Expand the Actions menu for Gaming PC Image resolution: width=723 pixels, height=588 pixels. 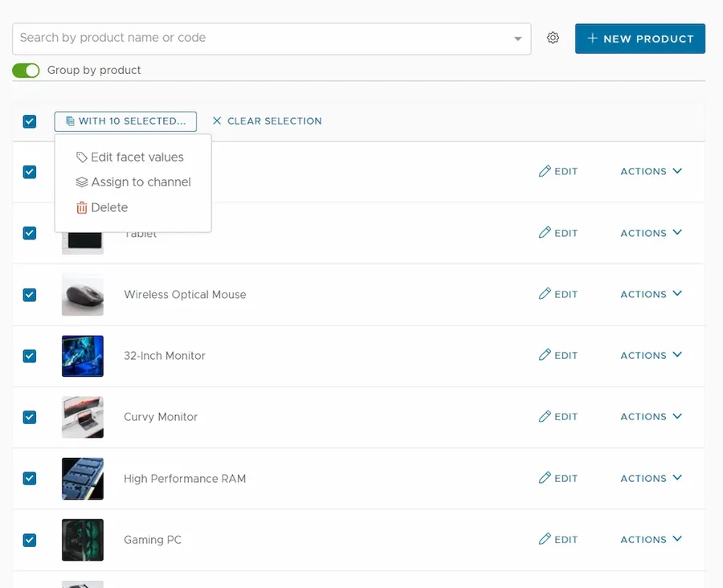651,539
